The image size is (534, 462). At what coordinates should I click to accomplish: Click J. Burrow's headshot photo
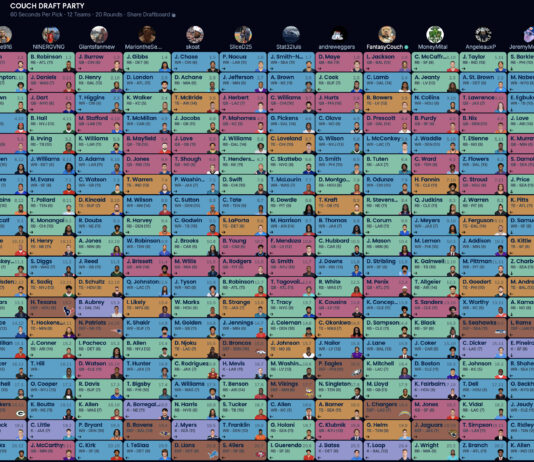coord(116,65)
